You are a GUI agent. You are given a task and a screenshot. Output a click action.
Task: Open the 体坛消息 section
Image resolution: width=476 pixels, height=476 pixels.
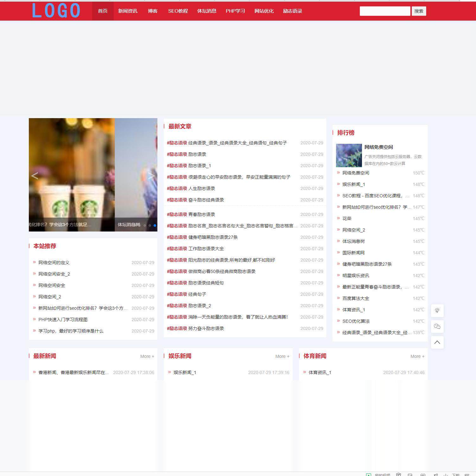tap(207, 11)
